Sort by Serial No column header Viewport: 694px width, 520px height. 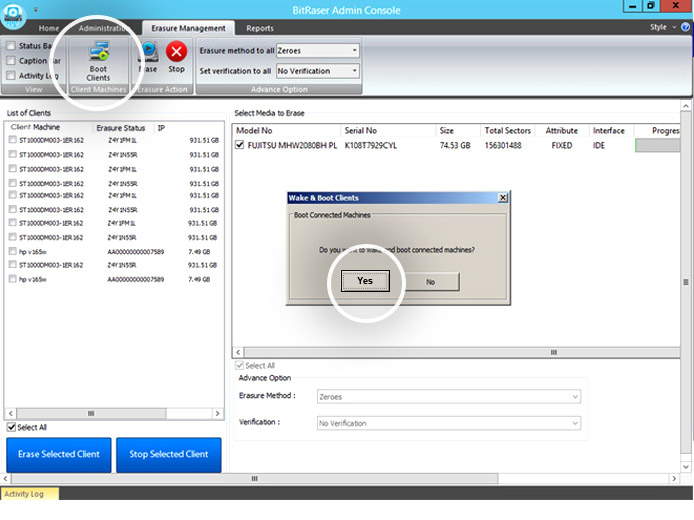click(x=361, y=131)
